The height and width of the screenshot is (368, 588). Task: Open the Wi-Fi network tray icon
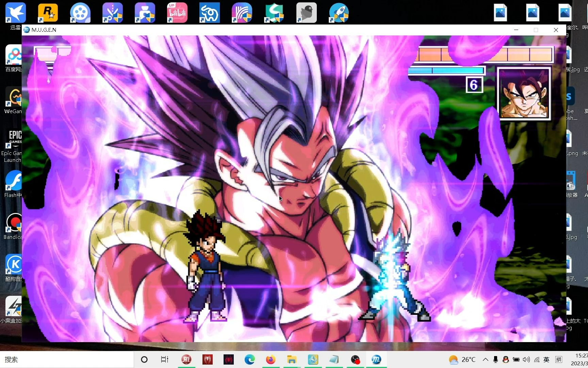point(537,359)
